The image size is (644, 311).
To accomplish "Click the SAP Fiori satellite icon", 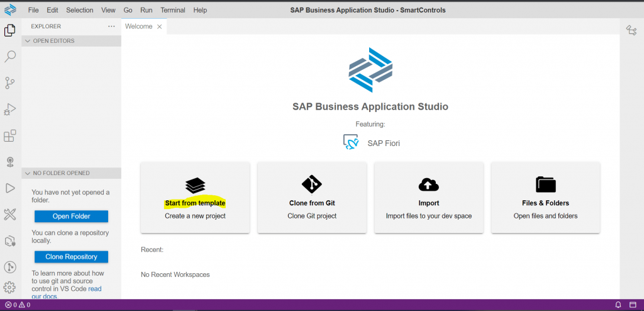I will pos(351,142).
